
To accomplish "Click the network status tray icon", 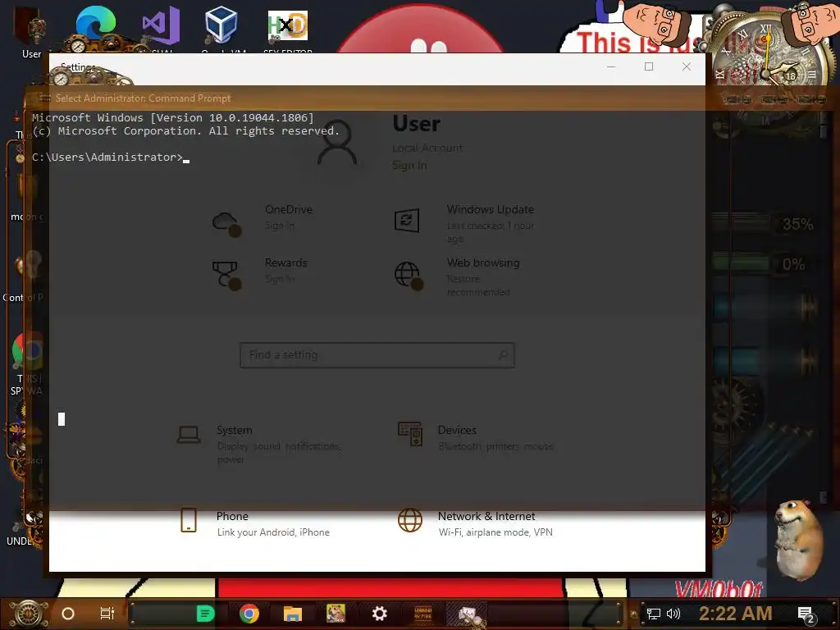I will click(x=653, y=614).
